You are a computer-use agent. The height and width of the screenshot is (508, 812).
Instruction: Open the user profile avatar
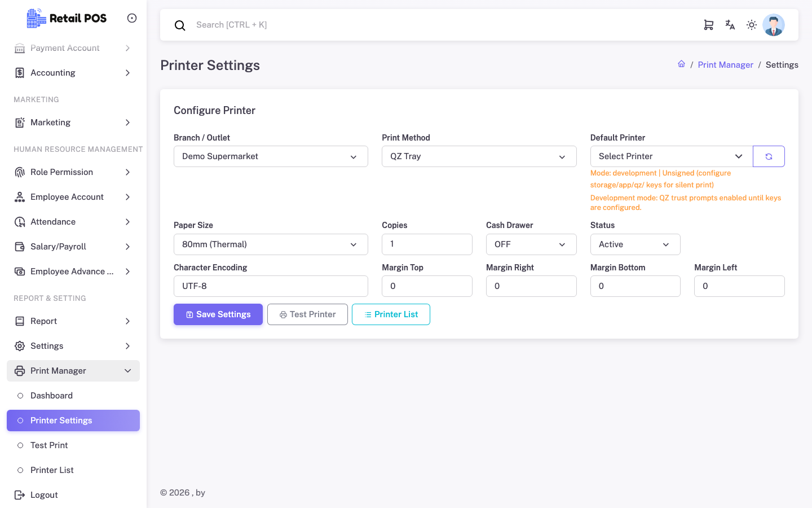pyautogui.click(x=774, y=25)
